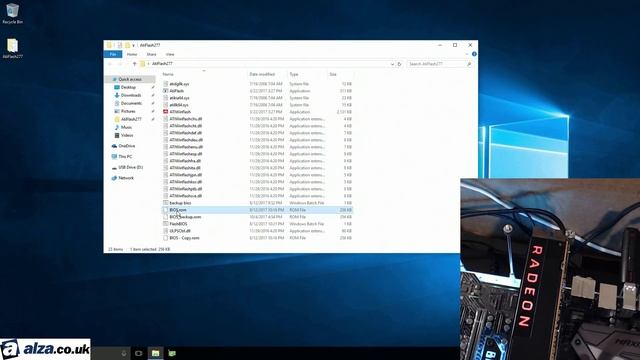Click the Music note icon in the sidebar
The image size is (640, 360).
click(117, 127)
